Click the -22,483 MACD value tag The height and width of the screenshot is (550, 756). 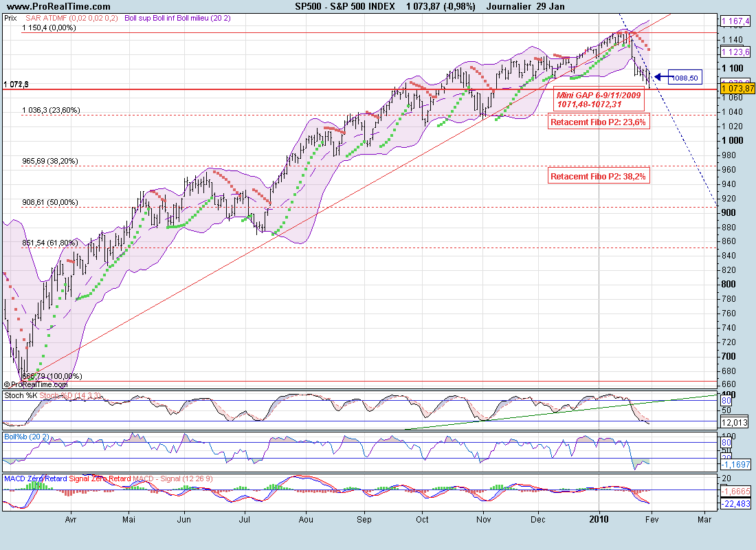pos(735,504)
